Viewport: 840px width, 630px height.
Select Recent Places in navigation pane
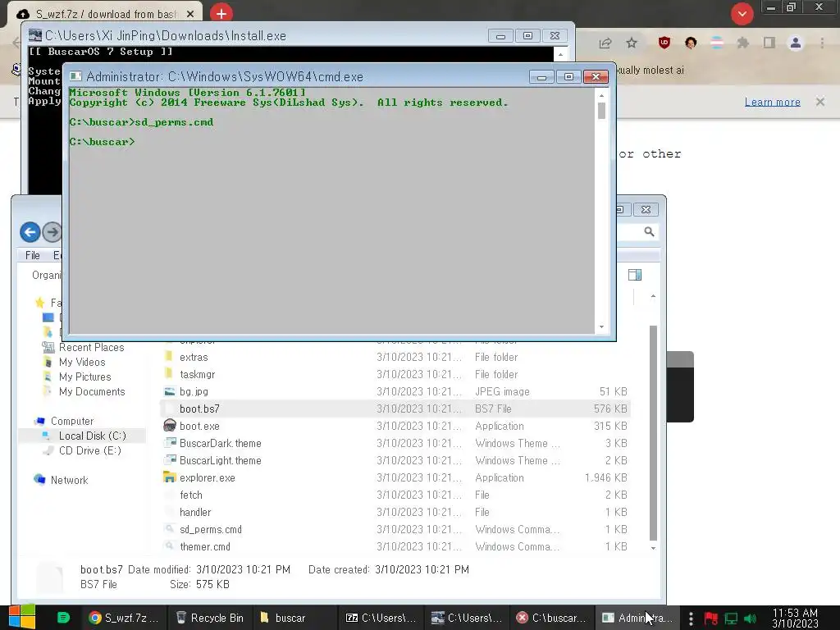91,347
